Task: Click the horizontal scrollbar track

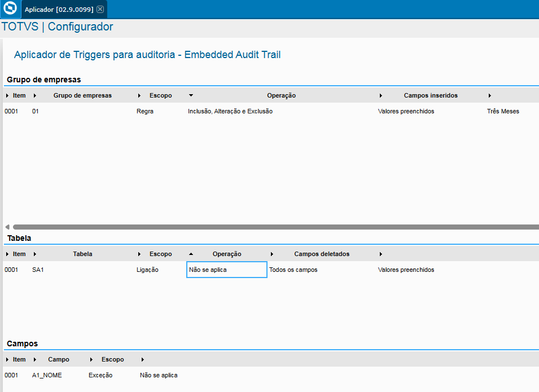Action: (x=275, y=227)
